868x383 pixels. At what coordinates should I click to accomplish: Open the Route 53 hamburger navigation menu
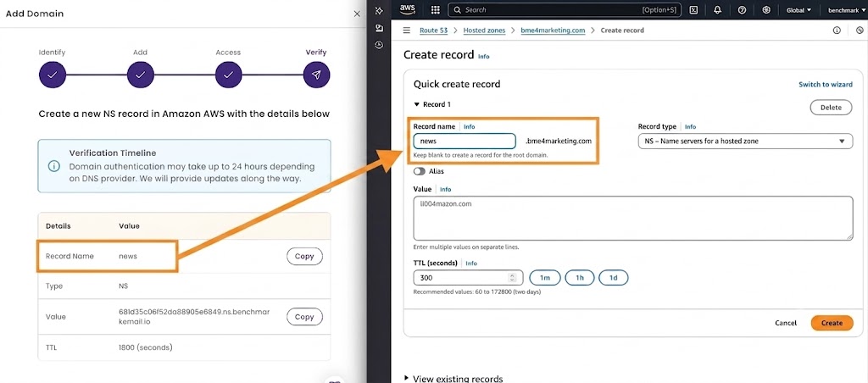pyautogui.click(x=407, y=31)
